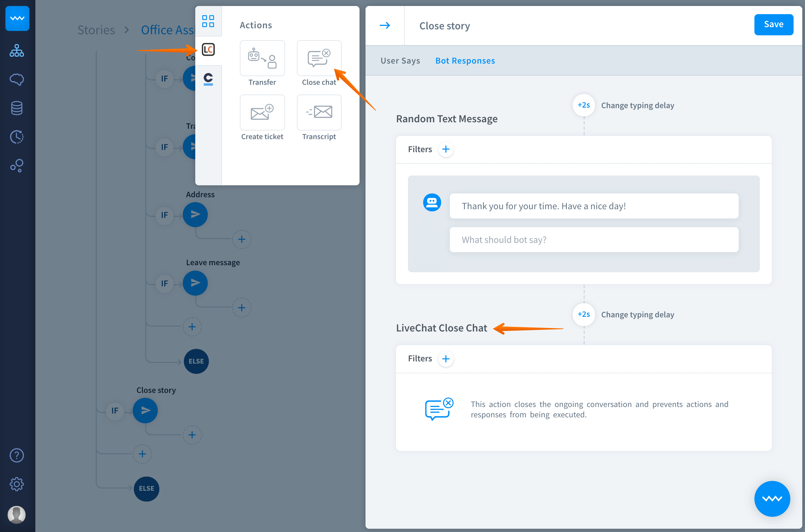Open the Stories sitemap icon in sidebar
This screenshot has height=532, width=805.
[x=17, y=51]
